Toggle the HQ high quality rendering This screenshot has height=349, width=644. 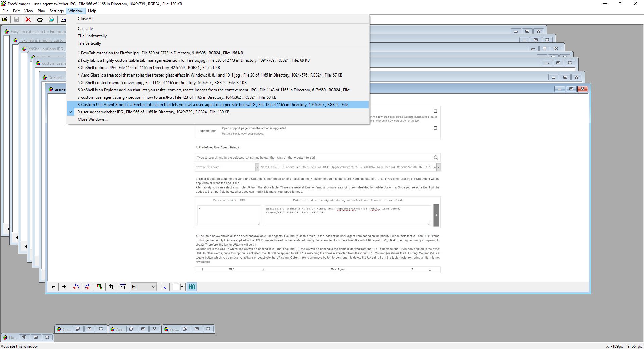[x=192, y=287]
